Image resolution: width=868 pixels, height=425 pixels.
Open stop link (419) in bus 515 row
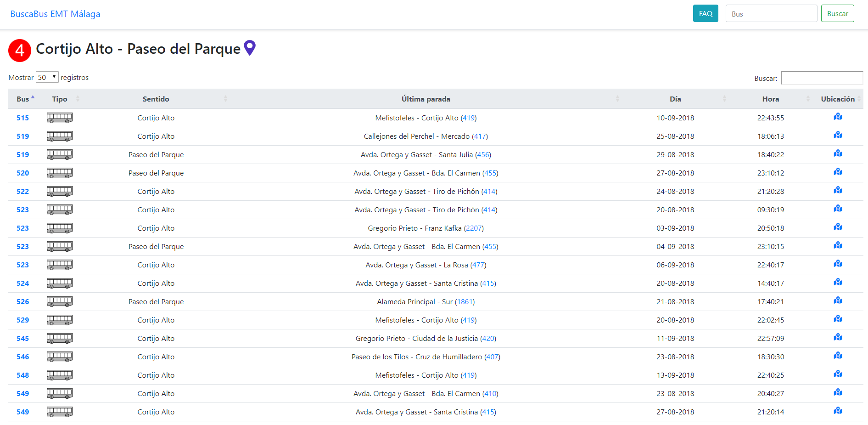click(x=469, y=118)
